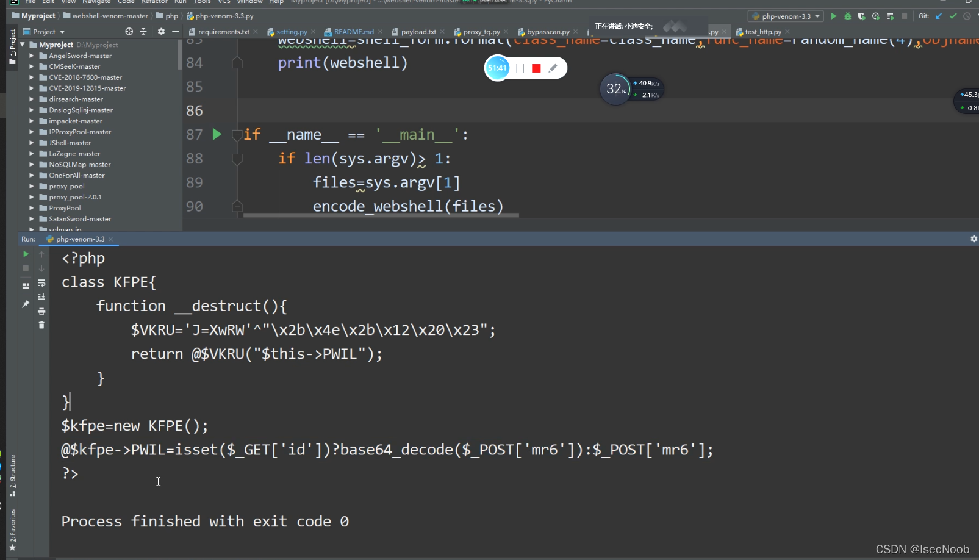Click the collapse all icon in Project panel
Viewport: 979px width, 560px height.
click(x=143, y=31)
